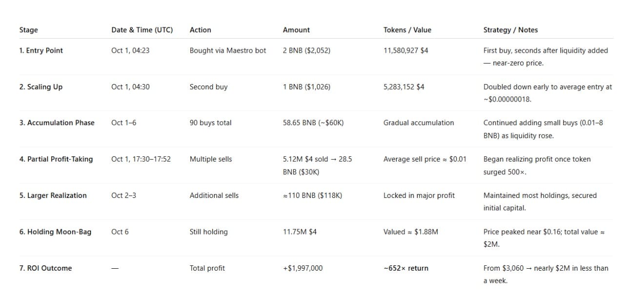Click the 'Valued ≈ $1.88M' cell
Viewport: 644px width, 300px height.
coord(411,232)
